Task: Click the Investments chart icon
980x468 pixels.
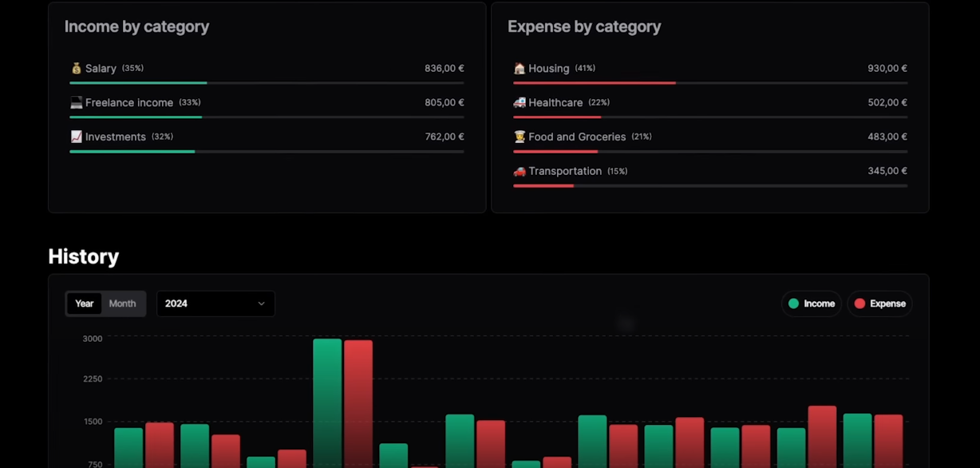Action: click(x=77, y=137)
